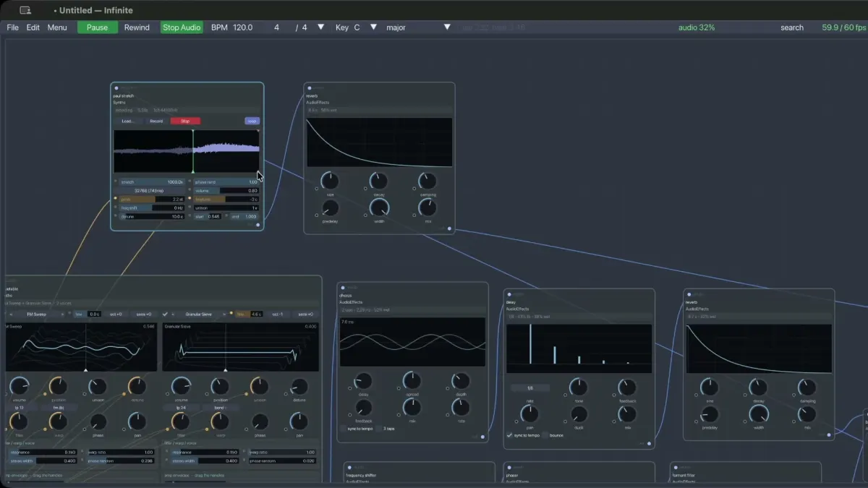Open the fm (b) warp mode selector
868x488 pixels.
(x=59, y=408)
